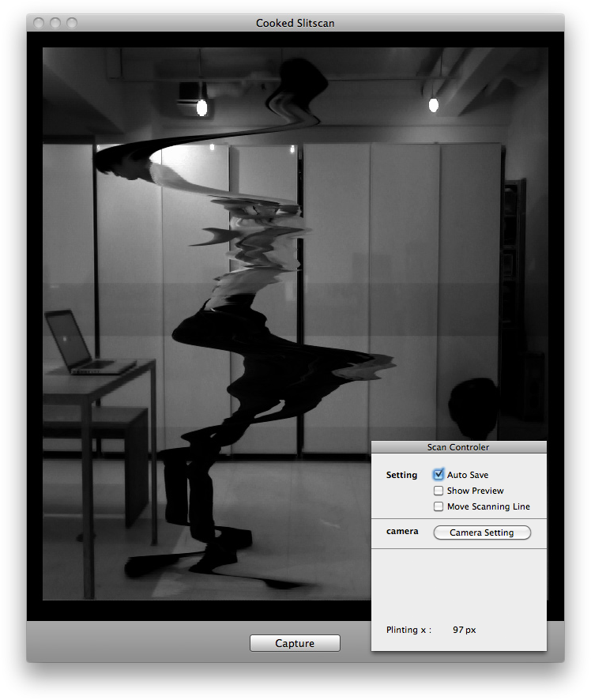This screenshot has width=591, height=700.
Task: Zoom the window with the third title button
Action: (x=71, y=23)
